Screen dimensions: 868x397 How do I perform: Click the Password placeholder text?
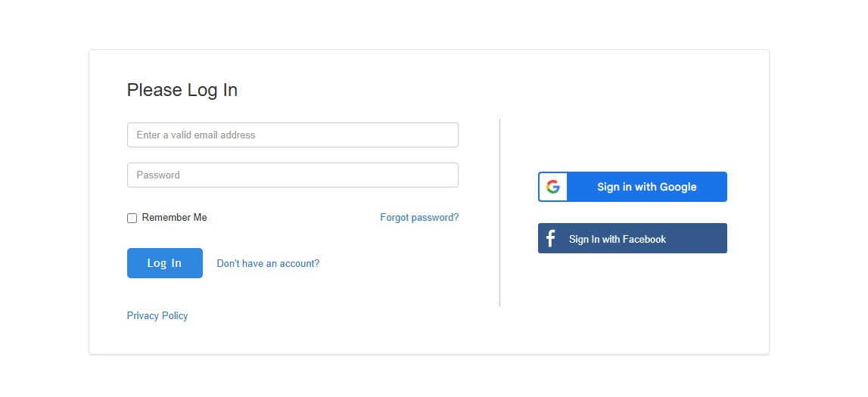(158, 175)
